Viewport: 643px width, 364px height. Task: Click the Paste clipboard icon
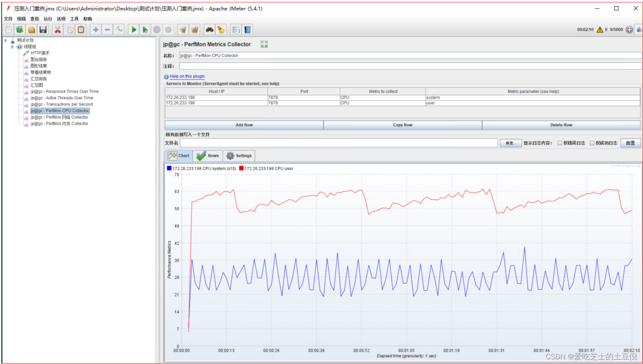[x=81, y=30]
